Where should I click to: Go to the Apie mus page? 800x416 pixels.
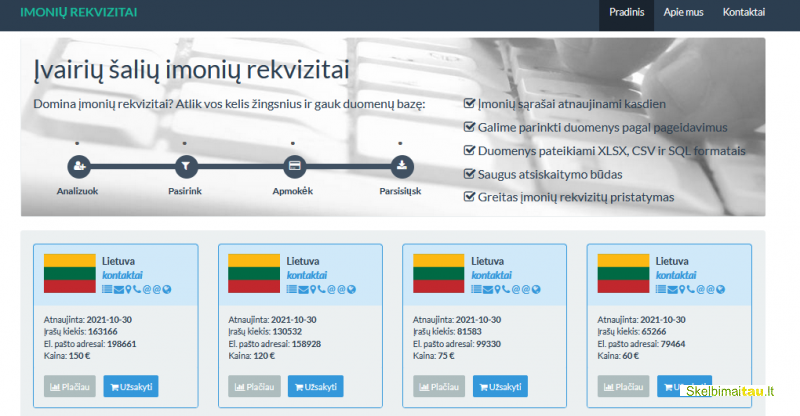pos(683,12)
